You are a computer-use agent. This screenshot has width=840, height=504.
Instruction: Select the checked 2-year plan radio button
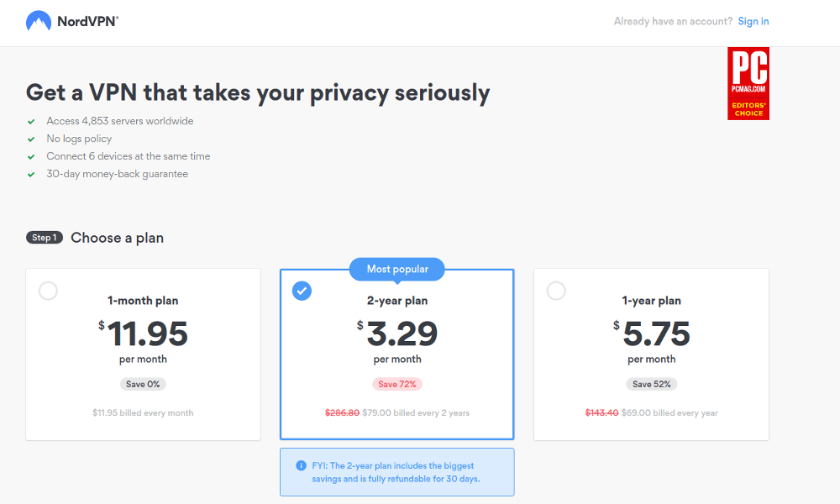click(x=302, y=291)
